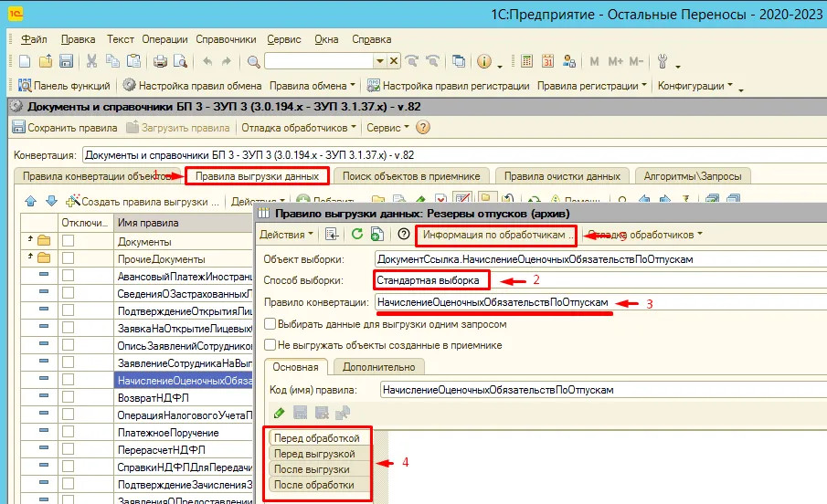Screen dimensions: 827x504
Task: Toggle disable checkbox for ПерерасчетНДФЛ row
Action: 68,449
